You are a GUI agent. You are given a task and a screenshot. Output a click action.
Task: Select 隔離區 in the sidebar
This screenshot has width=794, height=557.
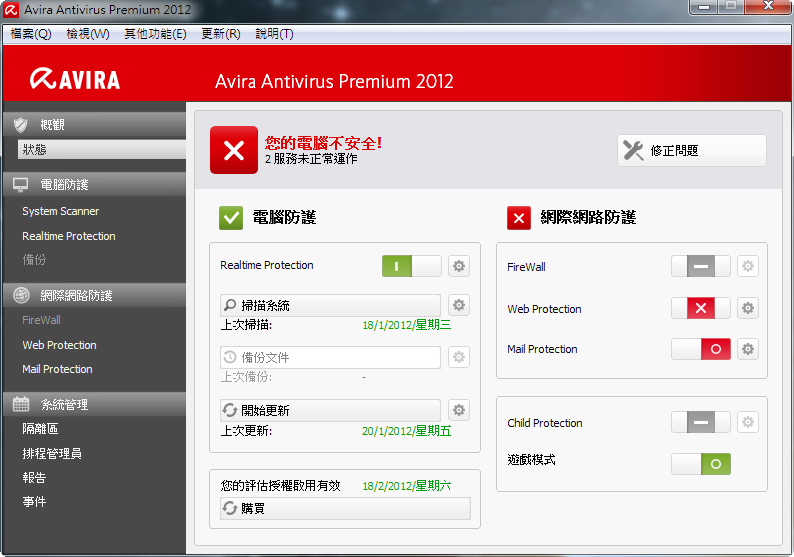41,429
